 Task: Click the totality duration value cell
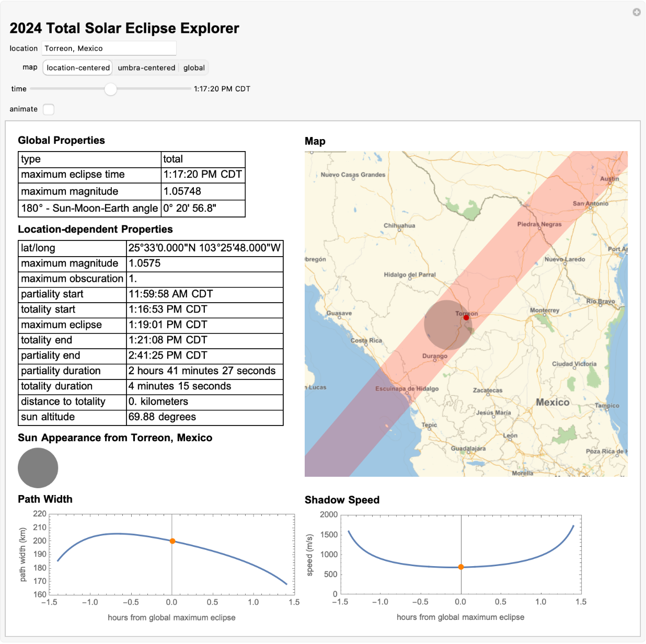click(x=204, y=386)
